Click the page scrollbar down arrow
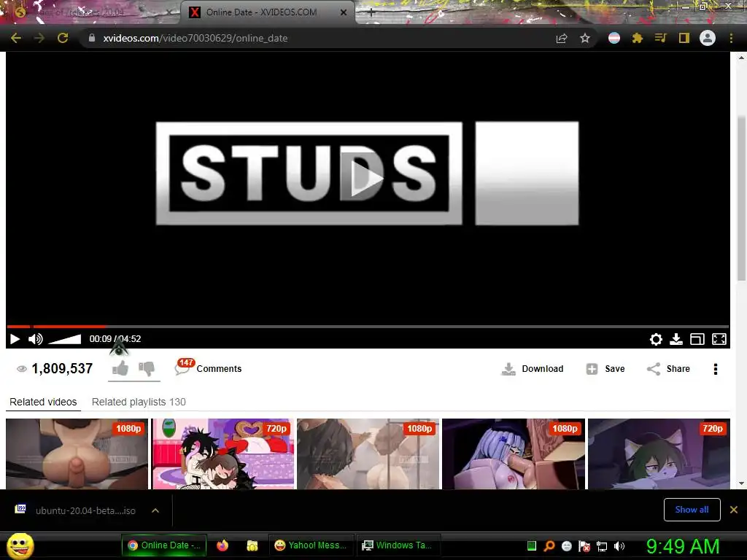This screenshot has width=747, height=560. (x=741, y=483)
